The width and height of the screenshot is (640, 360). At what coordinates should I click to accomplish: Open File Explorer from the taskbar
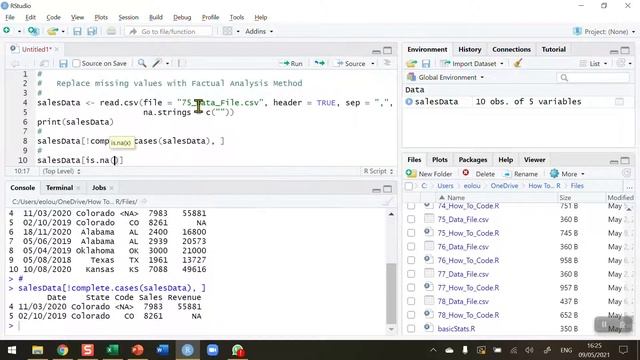(38, 350)
